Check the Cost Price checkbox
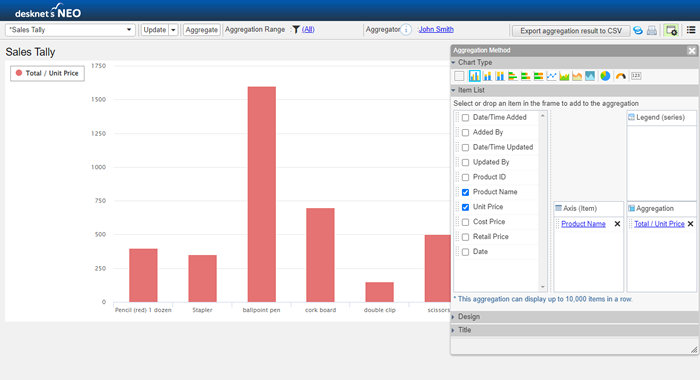The height and width of the screenshot is (380, 700). point(465,222)
